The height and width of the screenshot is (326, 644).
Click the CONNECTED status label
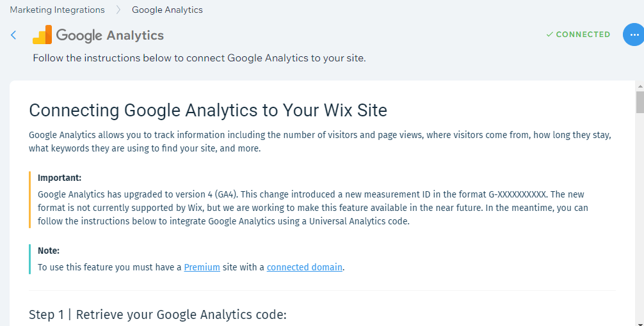click(583, 35)
